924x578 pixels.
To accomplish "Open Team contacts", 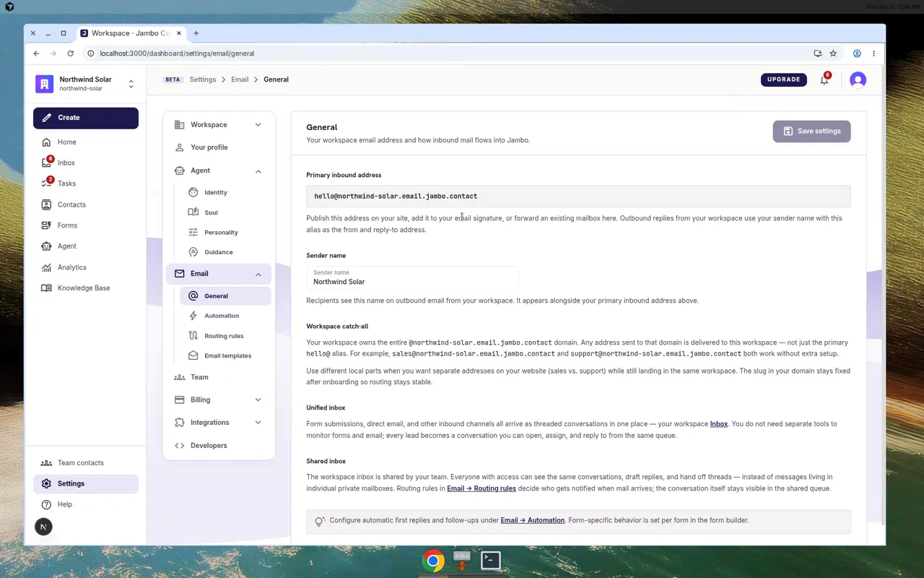I will 85,462.
